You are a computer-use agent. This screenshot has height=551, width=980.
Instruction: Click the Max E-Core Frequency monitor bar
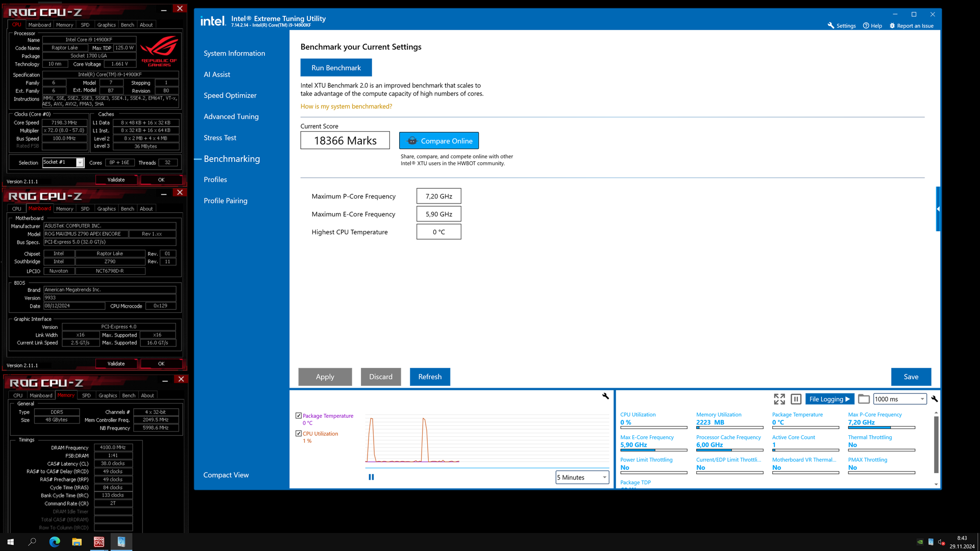(654, 450)
